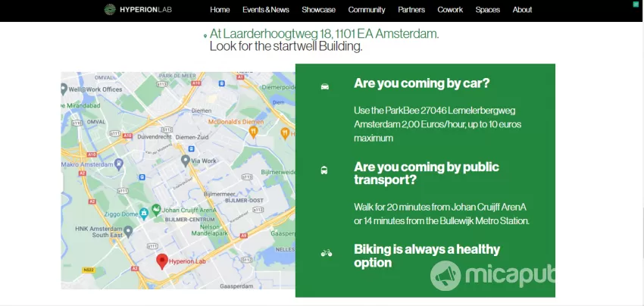Click the Hyperion Lab logo icon
The width and height of the screenshot is (644, 306).
pos(110,9)
